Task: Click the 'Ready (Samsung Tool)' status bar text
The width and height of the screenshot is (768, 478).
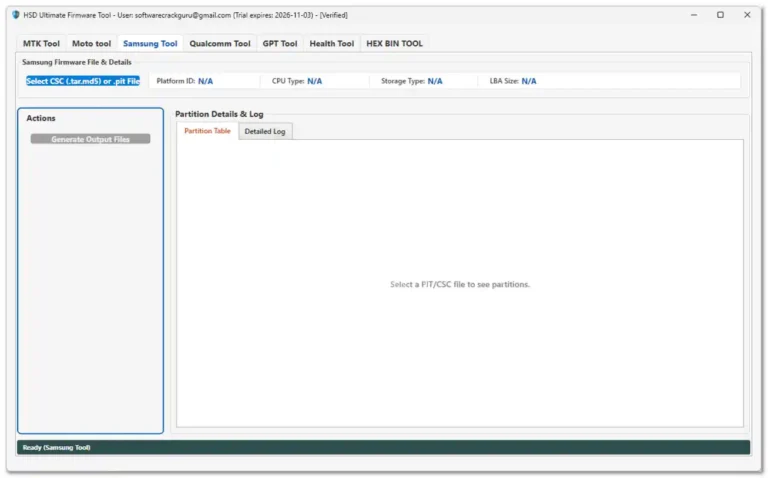Action: pyautogui.click(x=56, y=448)
